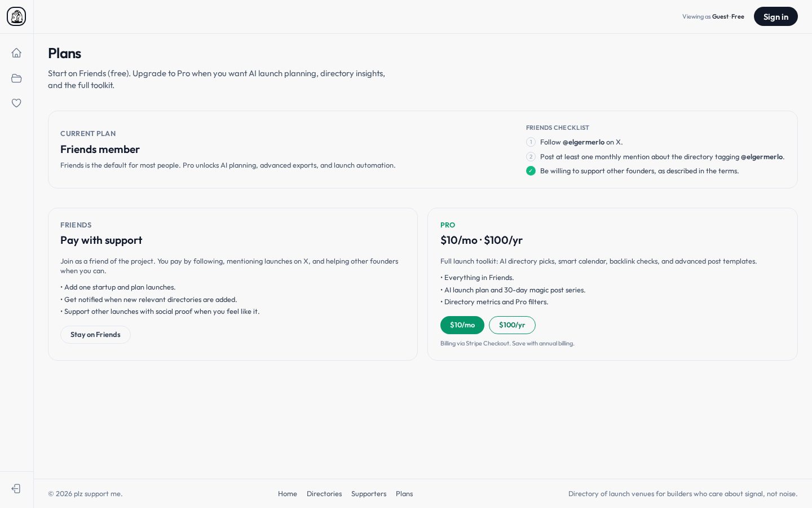Image resolution: width=812 pixels, height=508 pixels.
Task: Click the 'CURRENT PLAN' label
Action: [x=88, y=134]
